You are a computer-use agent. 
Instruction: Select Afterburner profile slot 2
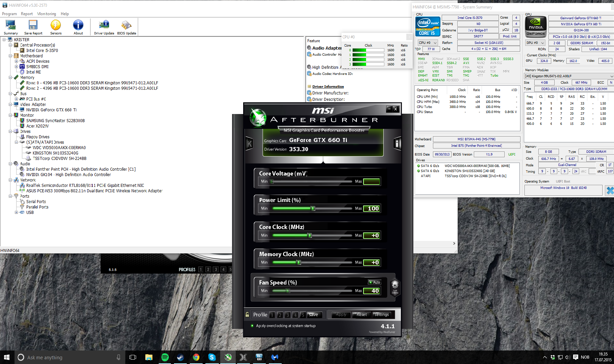pos(280,315)
